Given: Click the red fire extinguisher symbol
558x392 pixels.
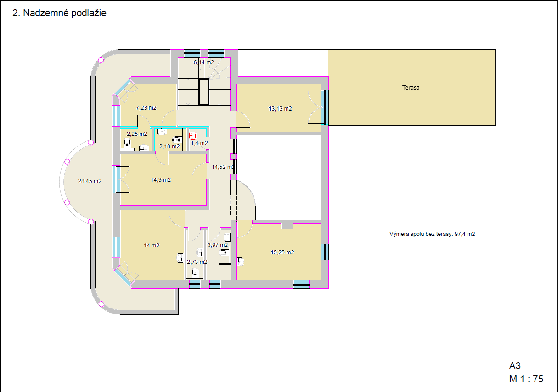Looking at the screenshot, I should [193, 135].
